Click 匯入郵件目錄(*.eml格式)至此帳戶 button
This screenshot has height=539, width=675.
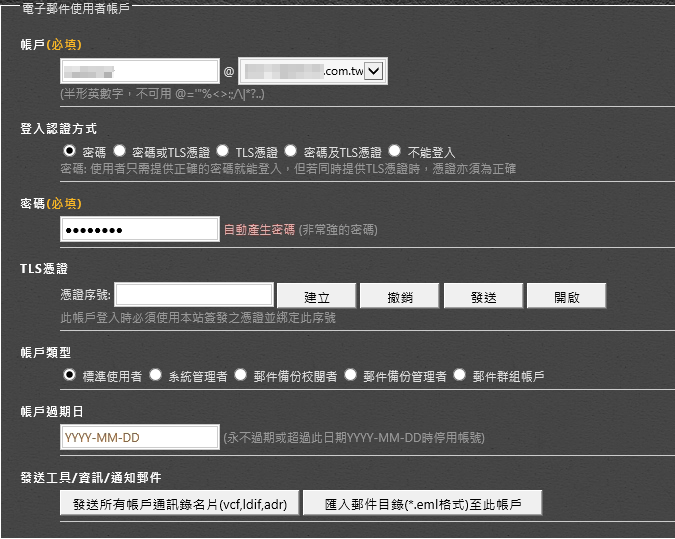(x=422, y=504)
